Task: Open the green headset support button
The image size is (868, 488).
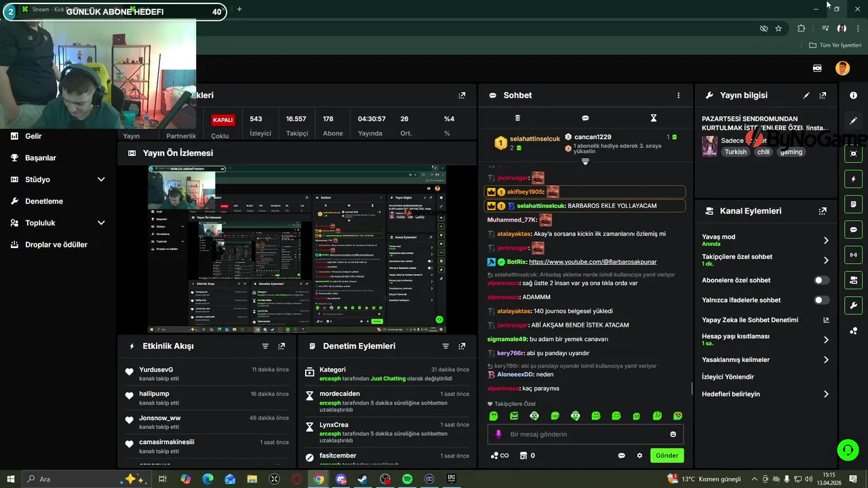Action: click(x=847, y=449)
